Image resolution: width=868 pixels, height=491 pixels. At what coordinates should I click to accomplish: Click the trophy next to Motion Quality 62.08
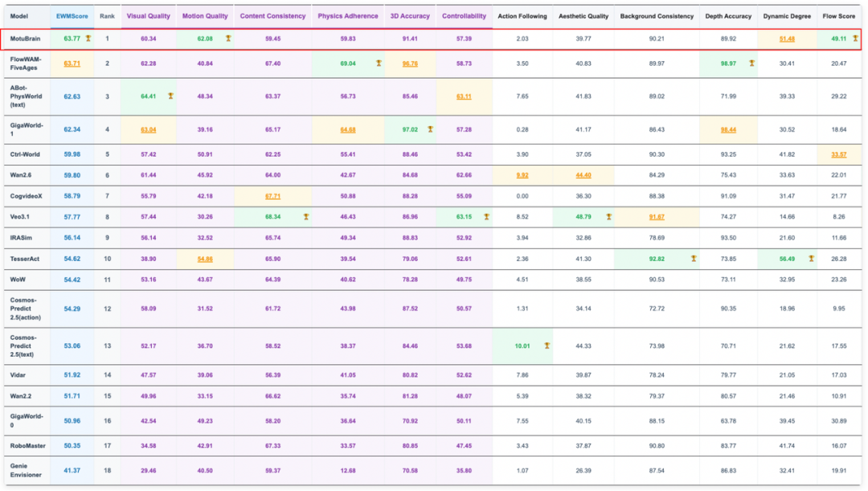click(228, 38)
